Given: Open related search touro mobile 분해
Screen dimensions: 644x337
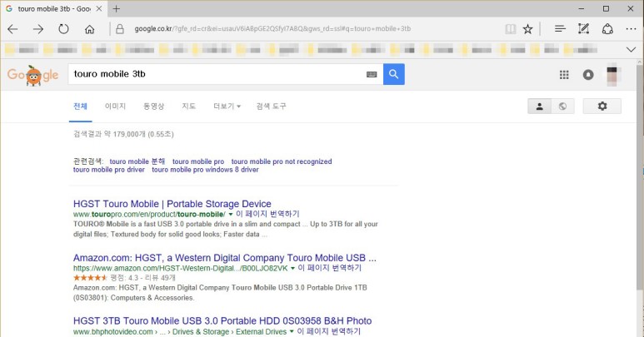Looking at the screenshot, I should [x=137, y=161].
